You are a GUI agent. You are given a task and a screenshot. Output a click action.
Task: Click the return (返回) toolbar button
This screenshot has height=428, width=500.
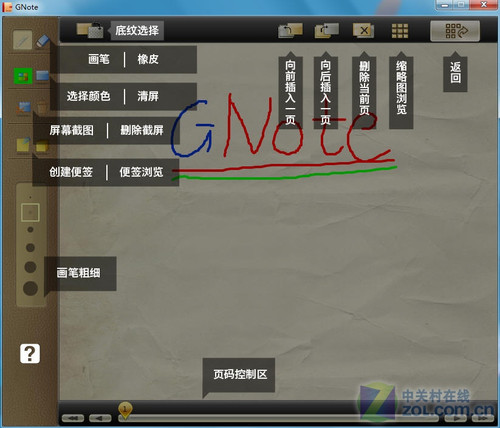[x=455, y=31]
